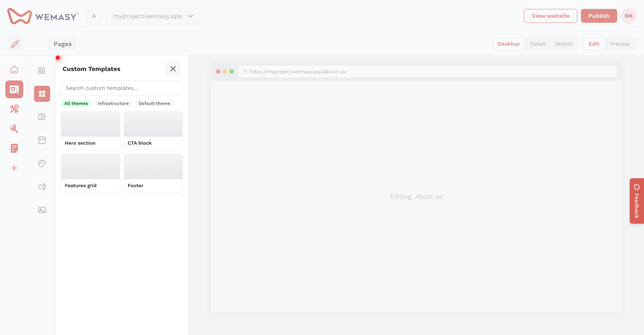This screenshot has width=644, height=335.
Task: Open the window section panel icon
Action: tap(42, 140)
